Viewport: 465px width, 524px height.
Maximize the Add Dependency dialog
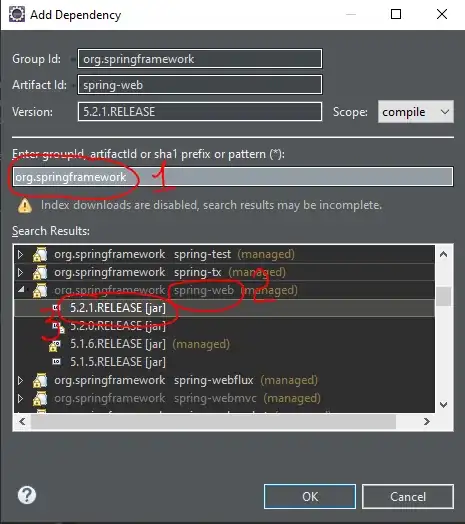click(x=396, y=14)
